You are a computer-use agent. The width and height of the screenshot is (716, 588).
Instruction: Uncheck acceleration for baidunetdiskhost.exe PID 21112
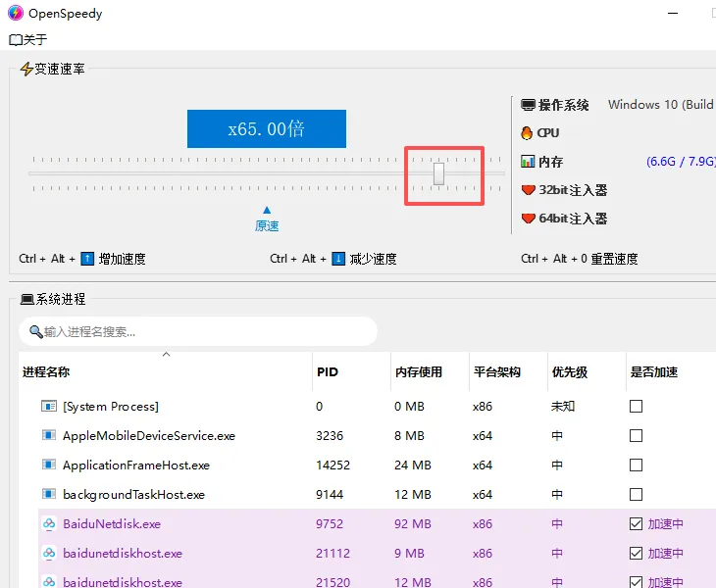tap(636, 554)
